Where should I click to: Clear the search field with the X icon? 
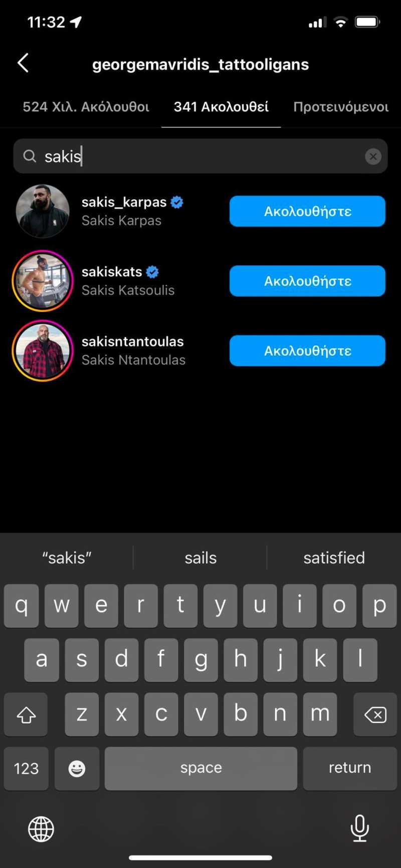[373, 156]
